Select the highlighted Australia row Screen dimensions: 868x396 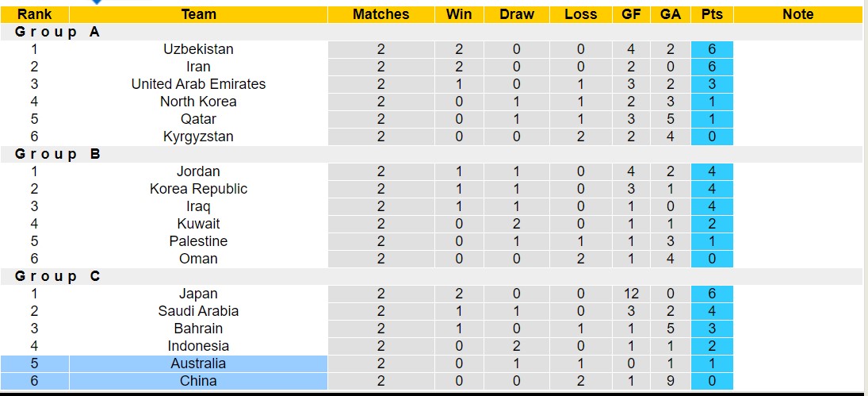tap(198, 363)
